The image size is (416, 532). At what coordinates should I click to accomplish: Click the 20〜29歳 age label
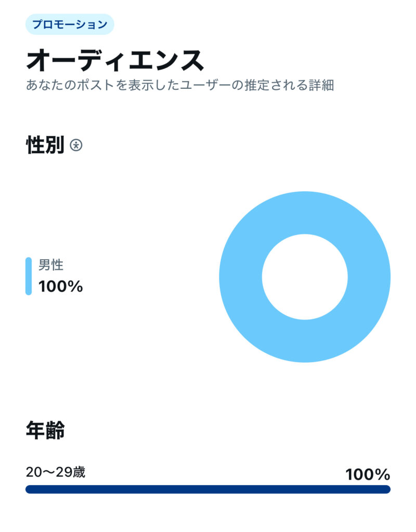[x=56, y=472]
